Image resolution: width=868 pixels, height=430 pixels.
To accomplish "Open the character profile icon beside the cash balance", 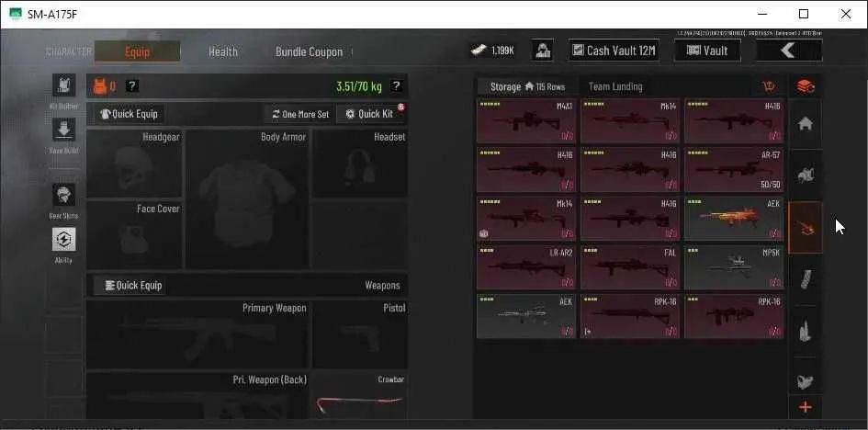I will (x=543, y=51).
